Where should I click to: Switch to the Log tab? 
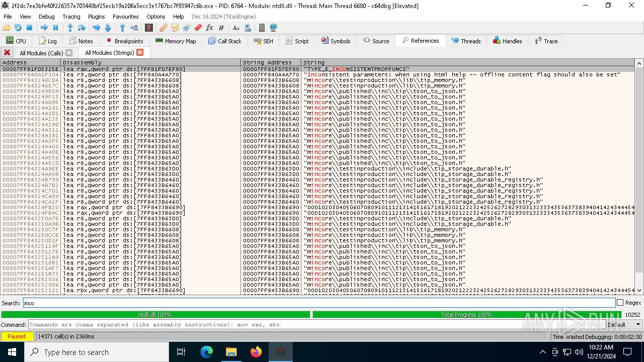tap(48, 41)
